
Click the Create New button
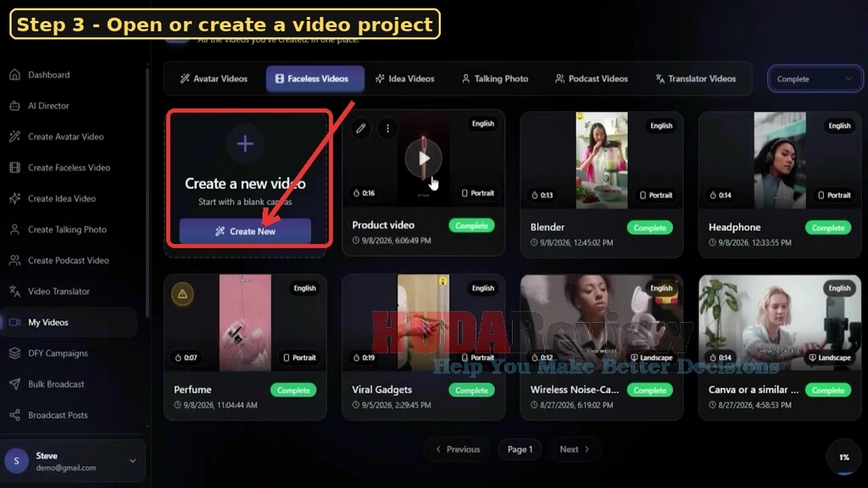(245, 231)
